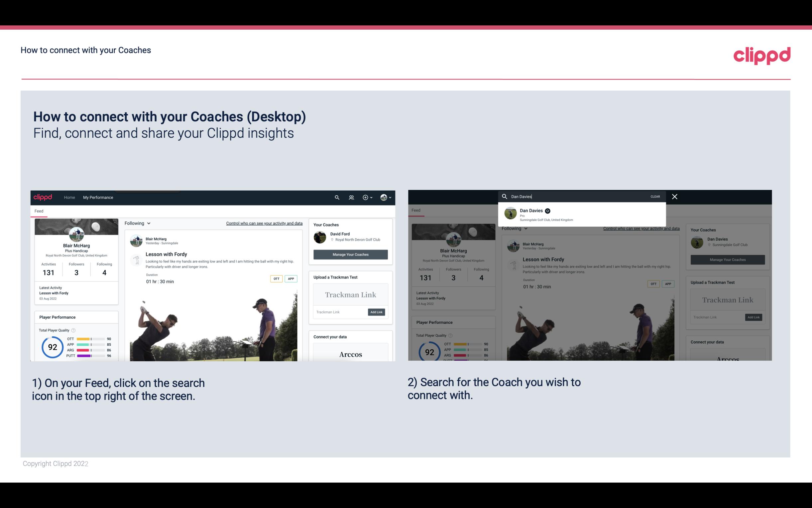Click the Manage Your Coaches button
Image resolution: width=812 pixels, height=508 pixels.
[x=350, y=254]
